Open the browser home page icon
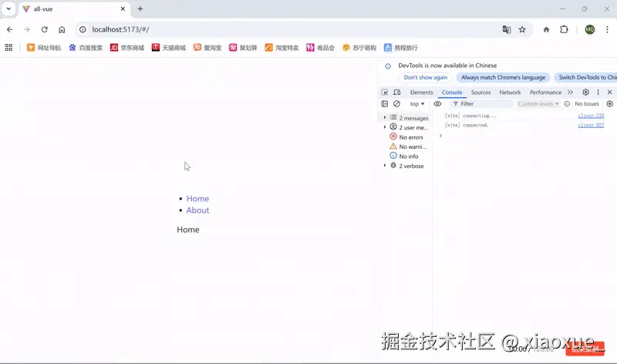This screenshot has height=364, width=617. coord(62,29)
